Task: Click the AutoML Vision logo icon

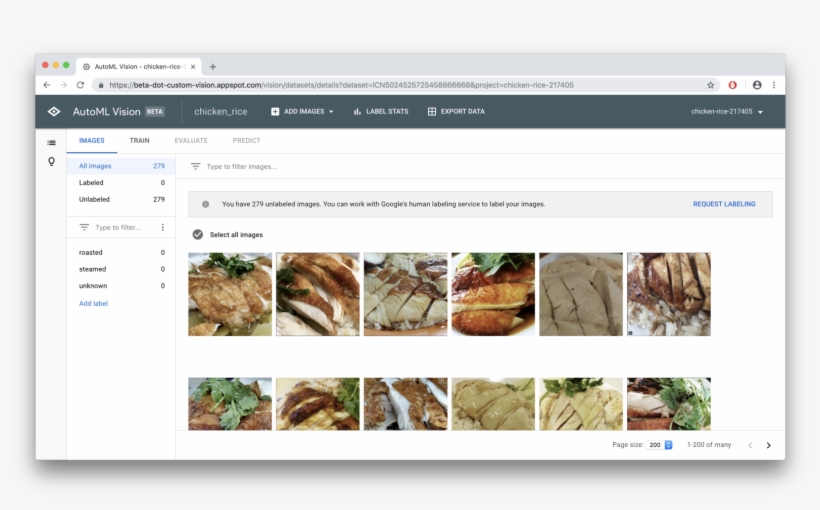Action: pyautogui.click(x=54, y=111)
